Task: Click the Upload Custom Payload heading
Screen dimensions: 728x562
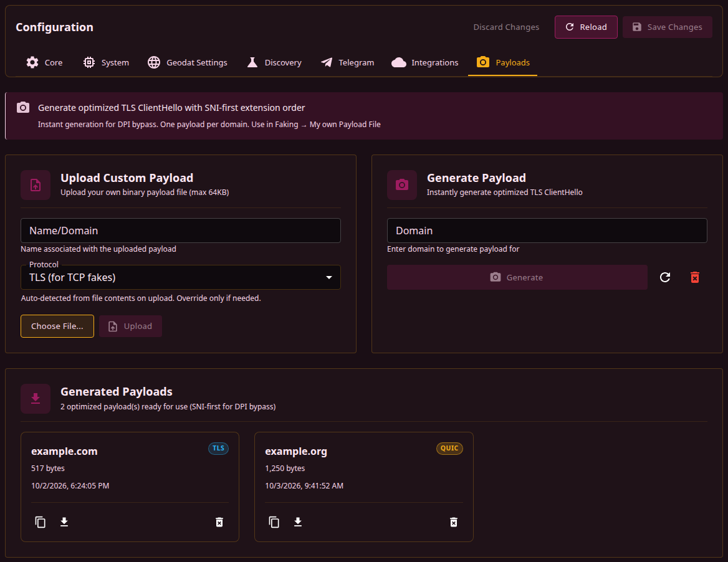Action: 127,178
